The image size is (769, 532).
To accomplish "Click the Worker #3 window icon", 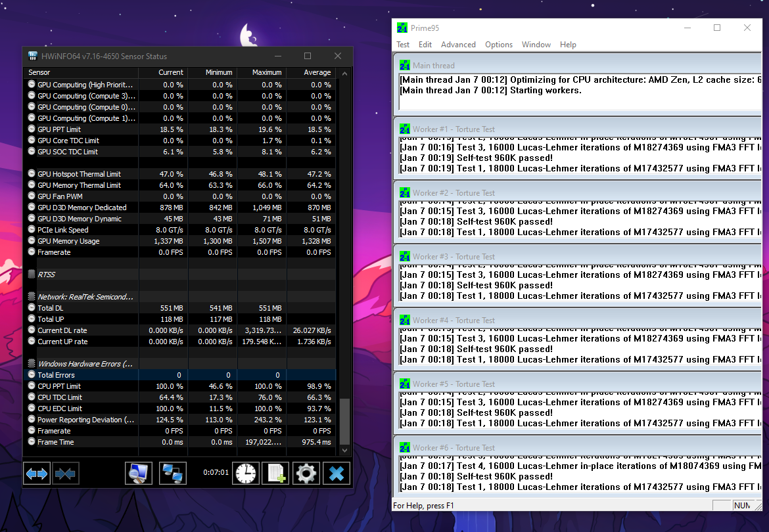I will [405, 256].
